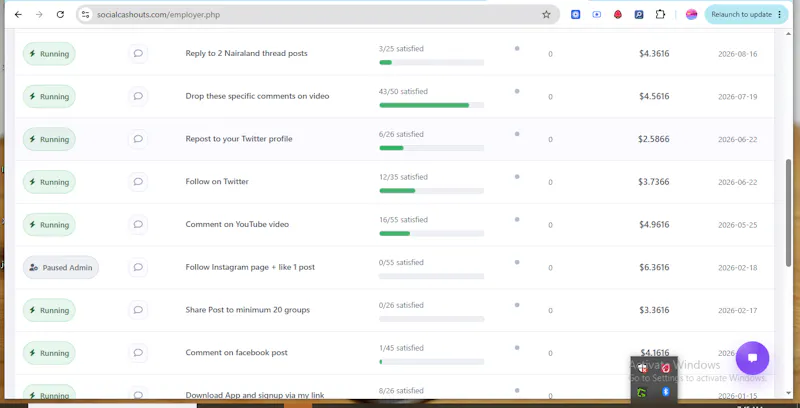Viewport: 800px width, 408px height.
Task: Open comments for Reply to 2 Nairaland row
Action: (138, 53)
